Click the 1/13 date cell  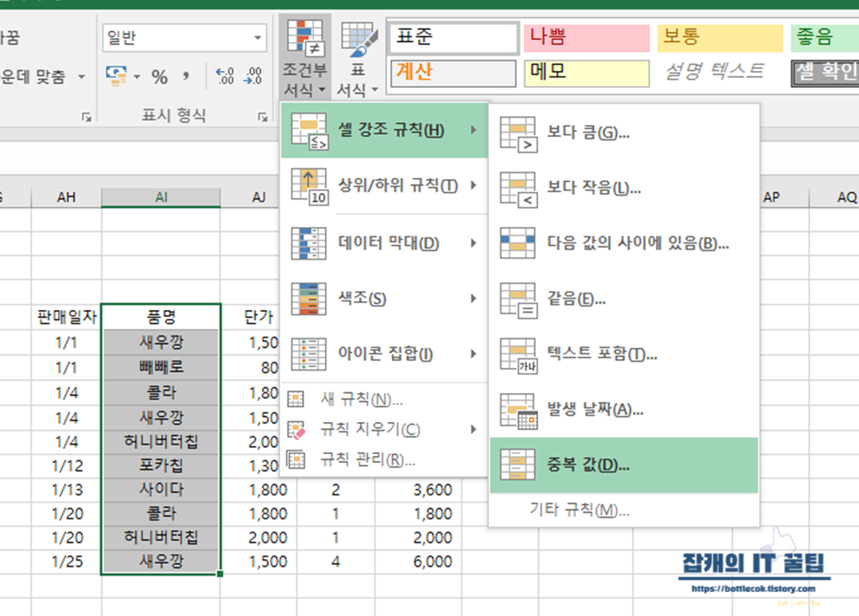[66, 490]
